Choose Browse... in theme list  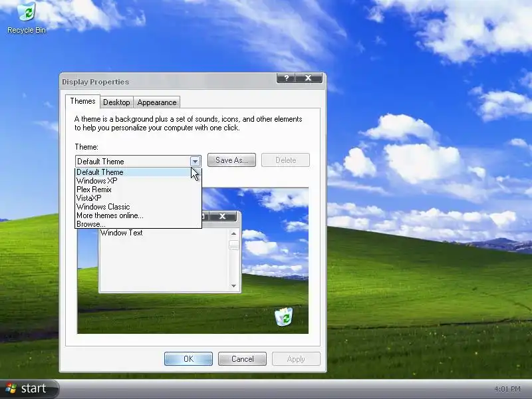point(138,224)
